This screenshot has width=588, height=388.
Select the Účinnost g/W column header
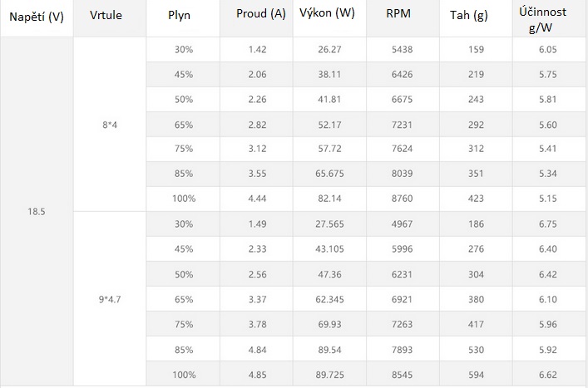point(550,17)
